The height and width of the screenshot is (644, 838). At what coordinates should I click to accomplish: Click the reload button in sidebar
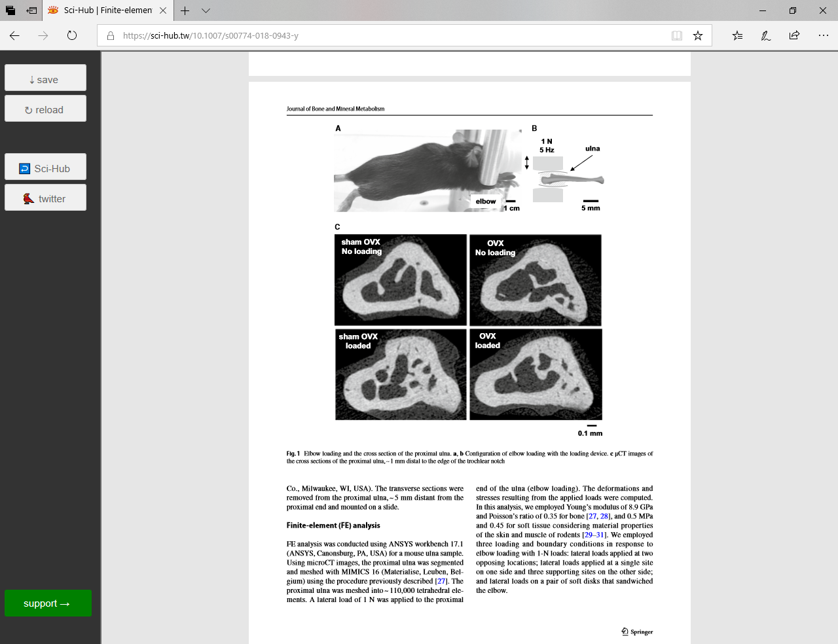[x=45, y=109]
